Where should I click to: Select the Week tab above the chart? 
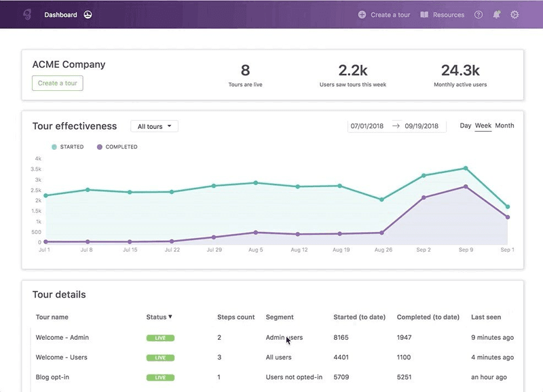[484, 125]
